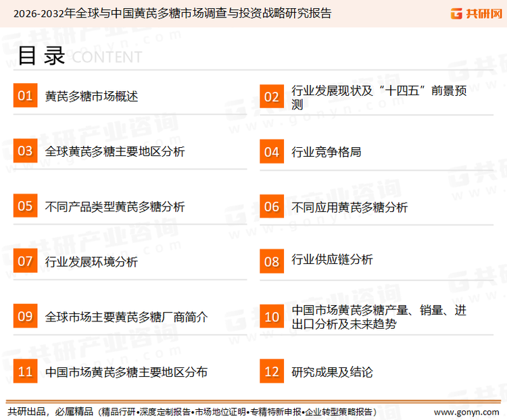Open 研究成果及结论 chapter
The height and width of the screenshot is (420, 507).
pos(332,372)
